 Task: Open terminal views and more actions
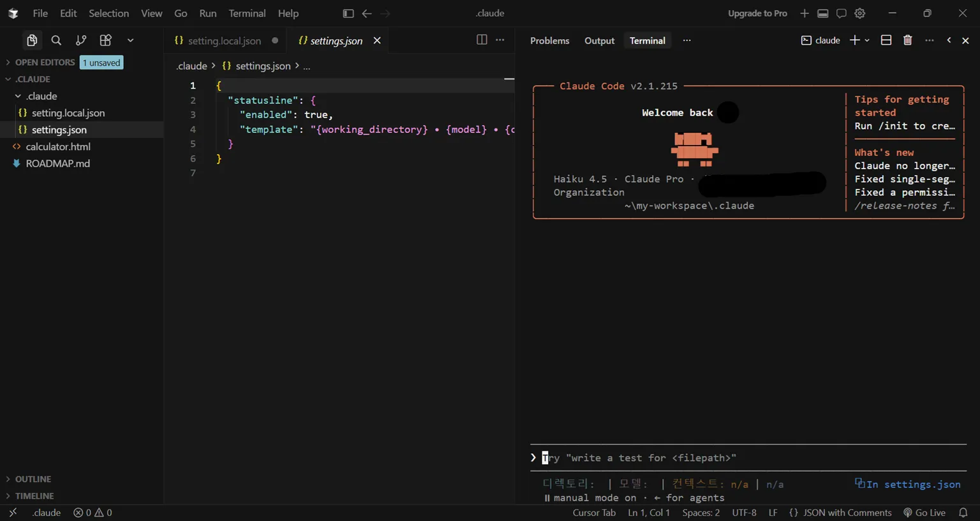929,40
